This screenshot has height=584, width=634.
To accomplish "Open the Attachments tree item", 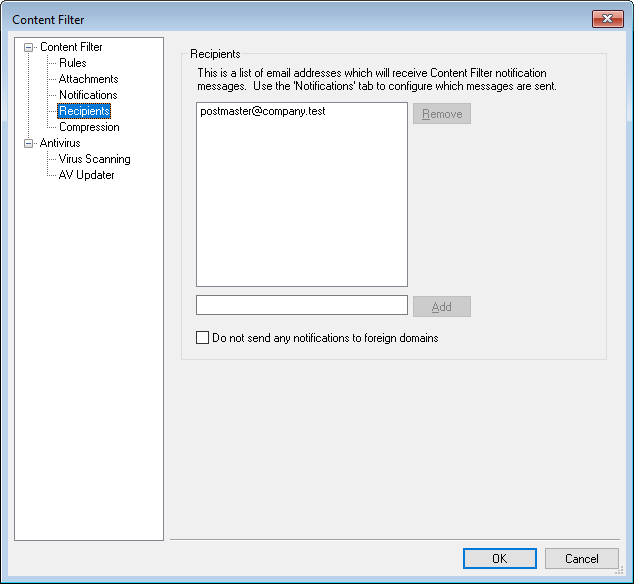I will [x=88, y=79].
